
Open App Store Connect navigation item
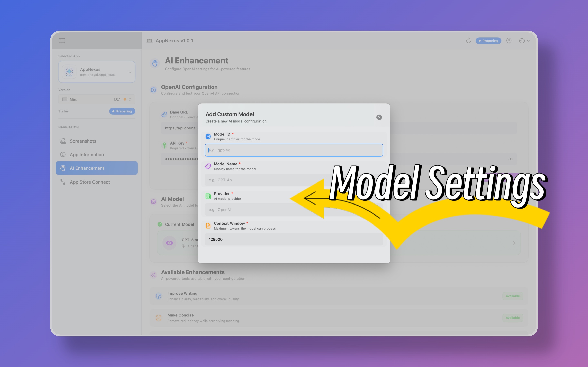click(x=90, y=182)
